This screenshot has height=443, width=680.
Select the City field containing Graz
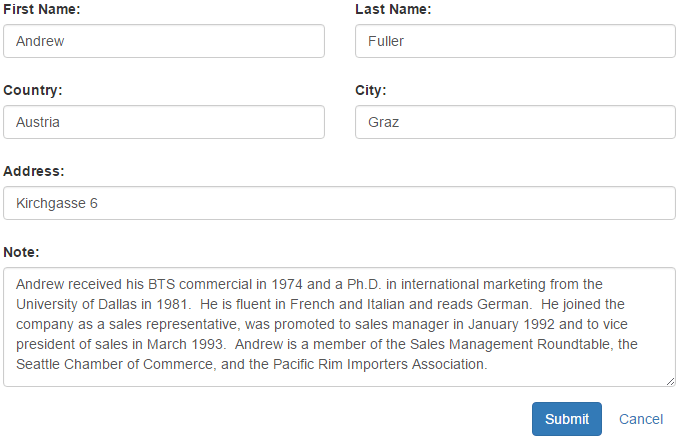[515, 122]
